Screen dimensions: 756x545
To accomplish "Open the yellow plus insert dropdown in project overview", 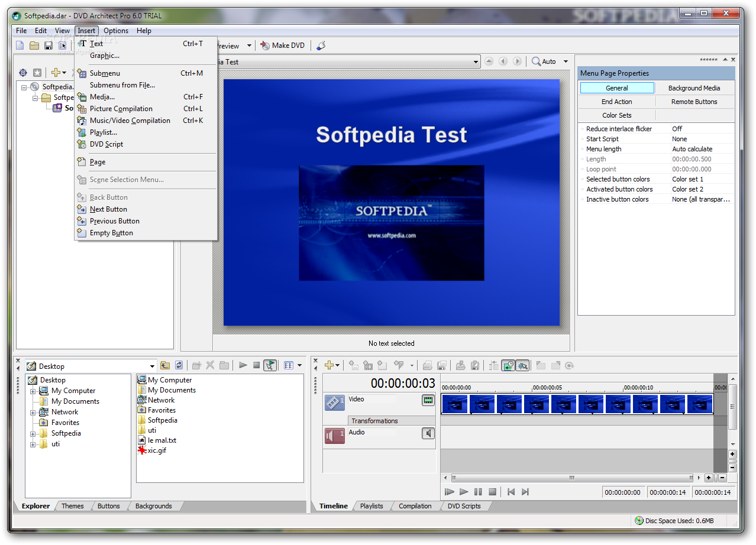I will pos(58,72).
